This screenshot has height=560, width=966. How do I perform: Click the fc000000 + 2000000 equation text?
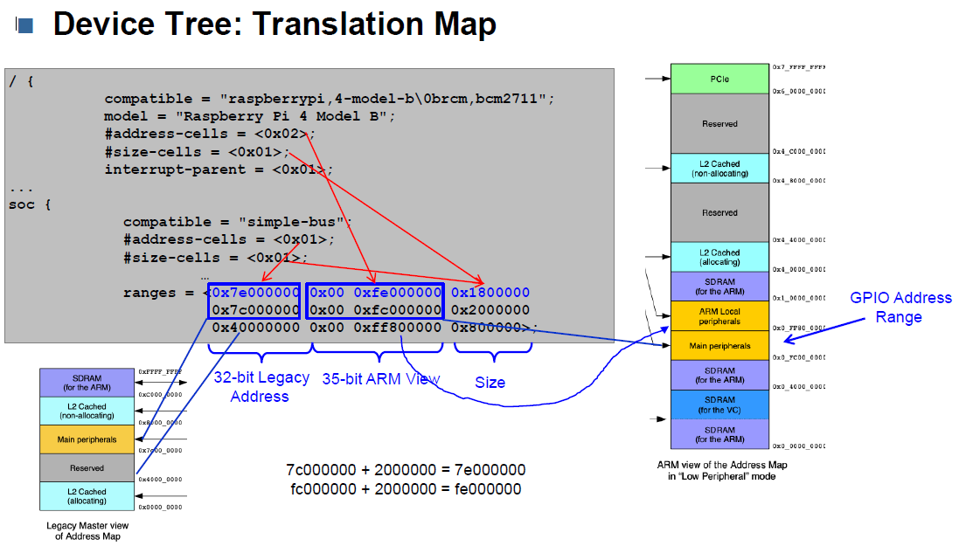coord(406,489)
